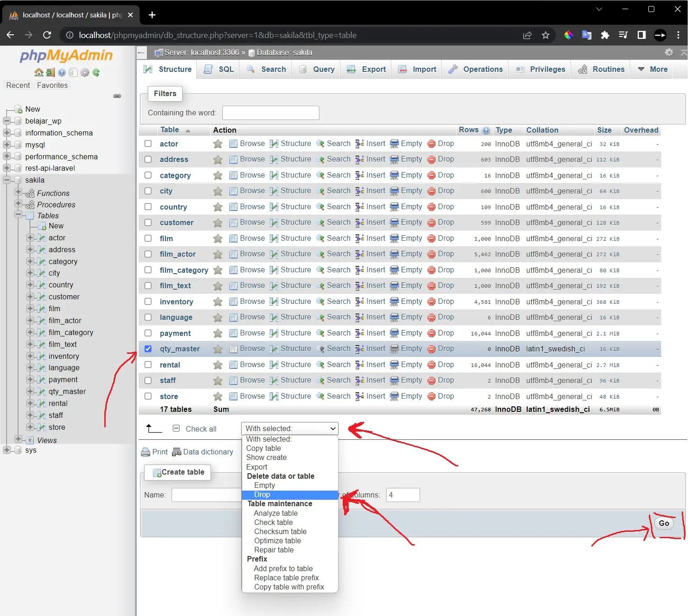Expand the sys database node
Screen dimensions: 690x616
tap(6, 450)
